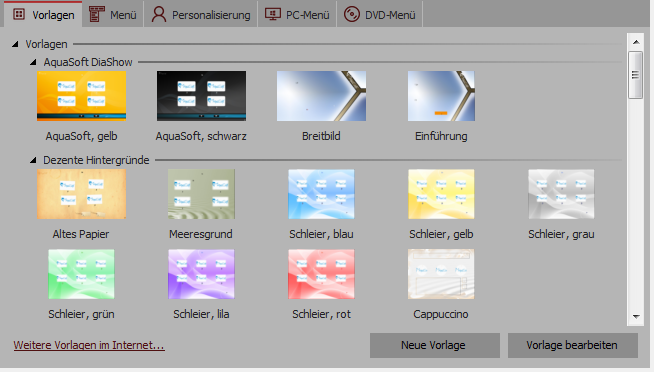Viewport: 654px width, 372px height.
Task: Click the 'Schleier, blau' caption
Action: (x=321, y=234)
